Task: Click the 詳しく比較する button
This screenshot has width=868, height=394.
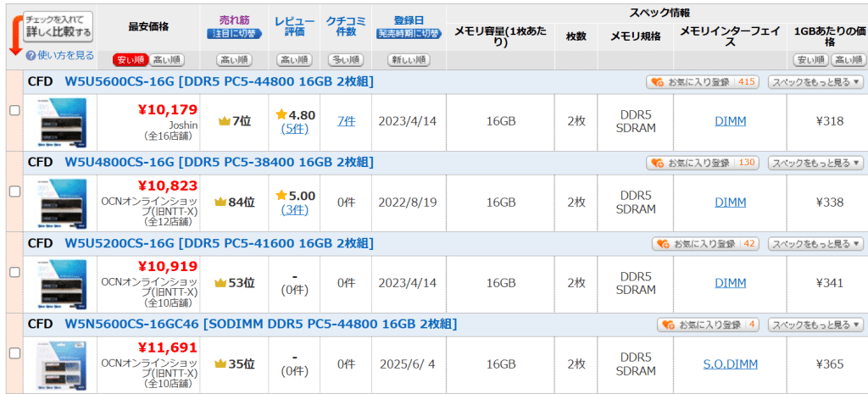Action: [x=58, y=26]
